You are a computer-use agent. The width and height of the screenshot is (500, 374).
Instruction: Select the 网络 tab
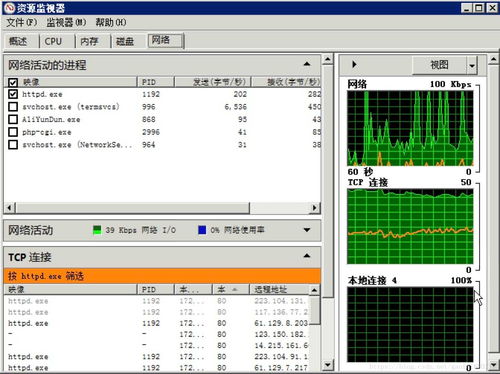[x=166, y=40]
